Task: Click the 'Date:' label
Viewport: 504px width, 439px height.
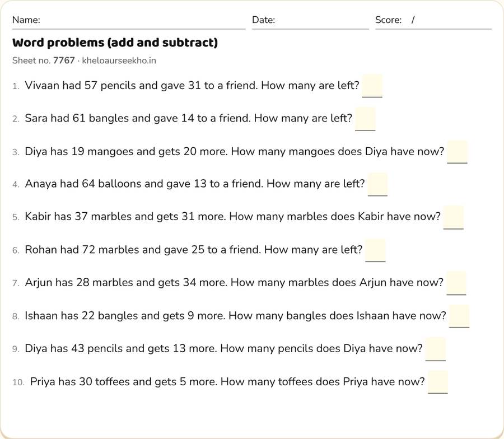Action: [x=264, y=20]
